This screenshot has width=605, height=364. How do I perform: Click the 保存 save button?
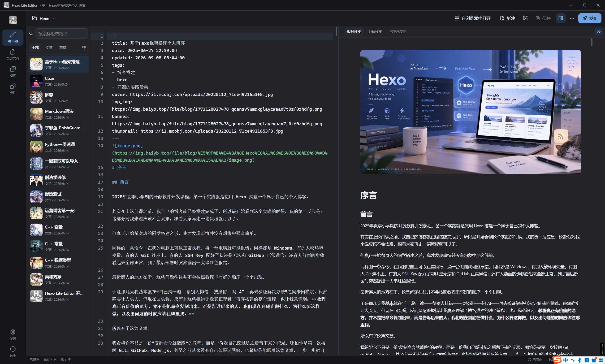pos(543,18)
